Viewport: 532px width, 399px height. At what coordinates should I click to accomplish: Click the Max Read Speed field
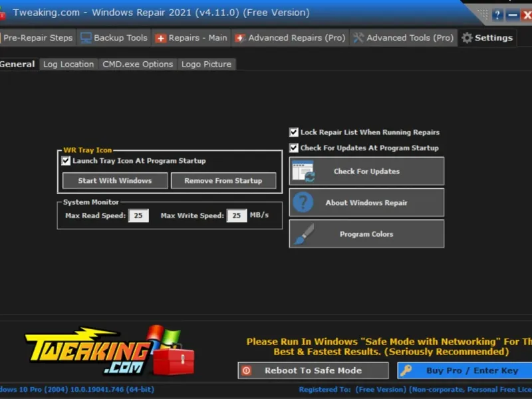tap(138, 215)
